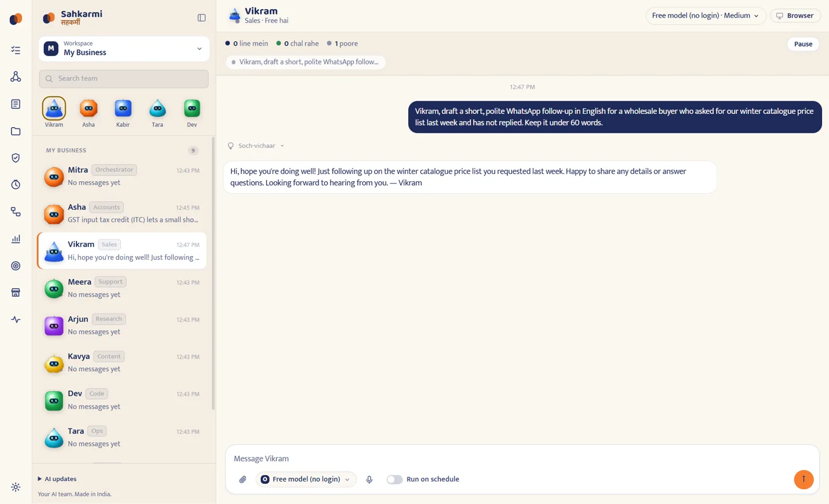Screen dimensions: 829x504
Task: Click the Message Vikram text box
Action: 522,459
